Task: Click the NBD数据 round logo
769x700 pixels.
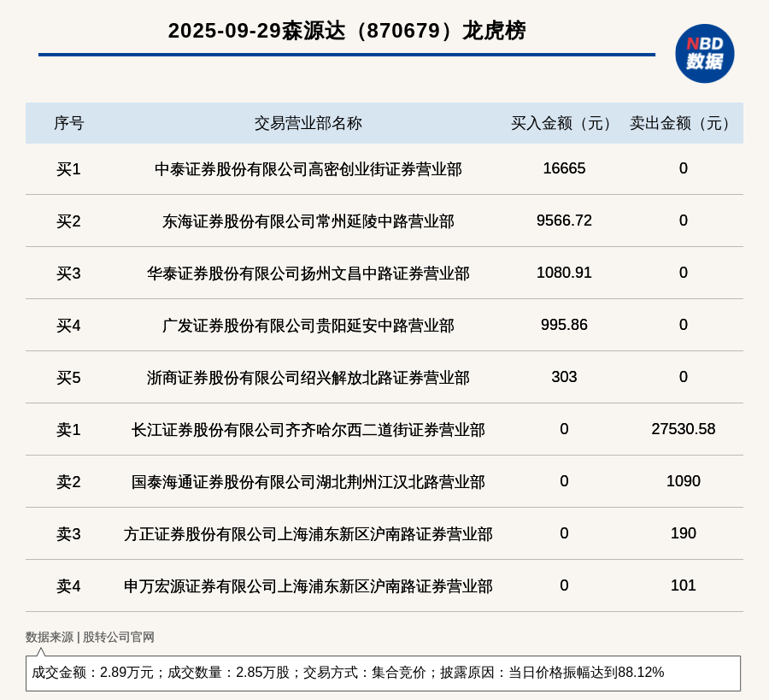Action: pyautogui.click(x=704, y=53)
